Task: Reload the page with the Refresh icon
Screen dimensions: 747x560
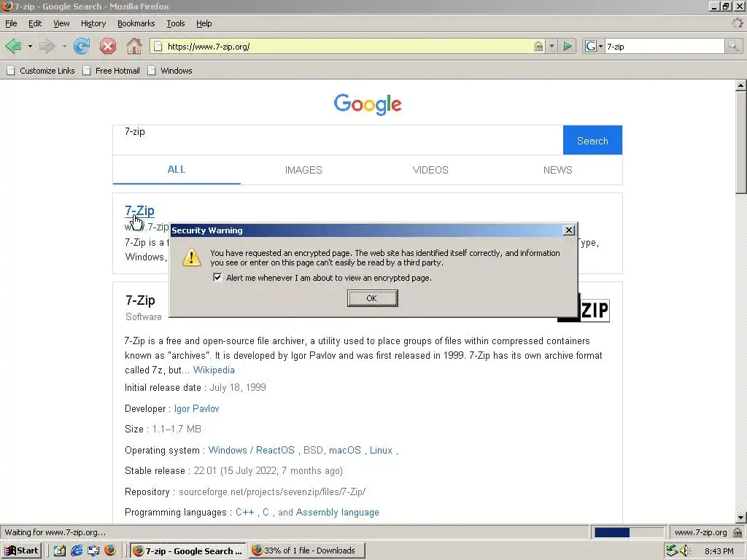Action: (x=82, y=46)
